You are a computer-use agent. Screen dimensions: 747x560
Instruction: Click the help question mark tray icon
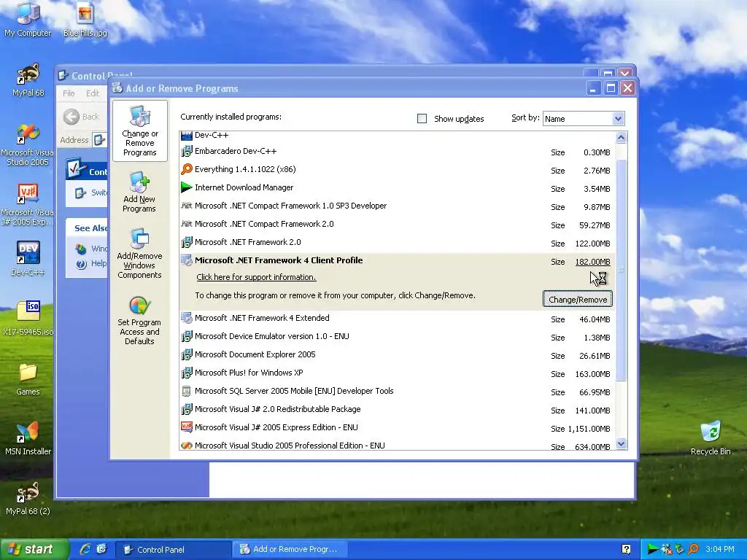[626, 550]
